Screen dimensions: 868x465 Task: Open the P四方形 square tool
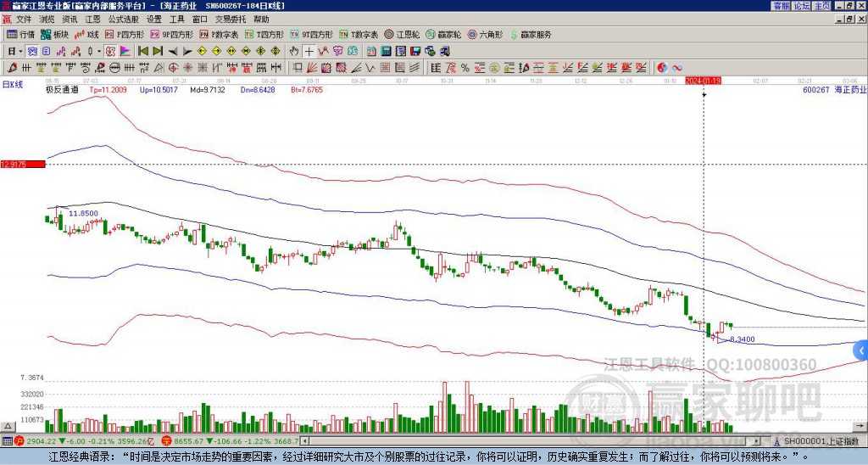(125, 34)
